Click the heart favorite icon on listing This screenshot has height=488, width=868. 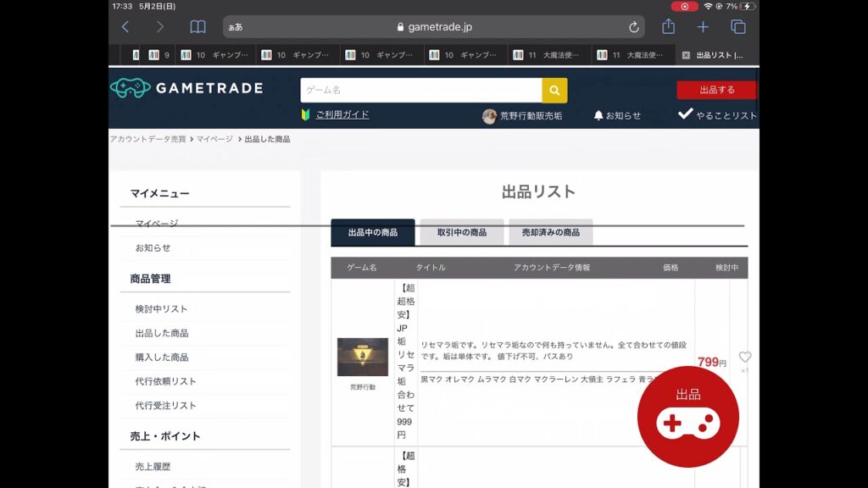tap(744, 358)
